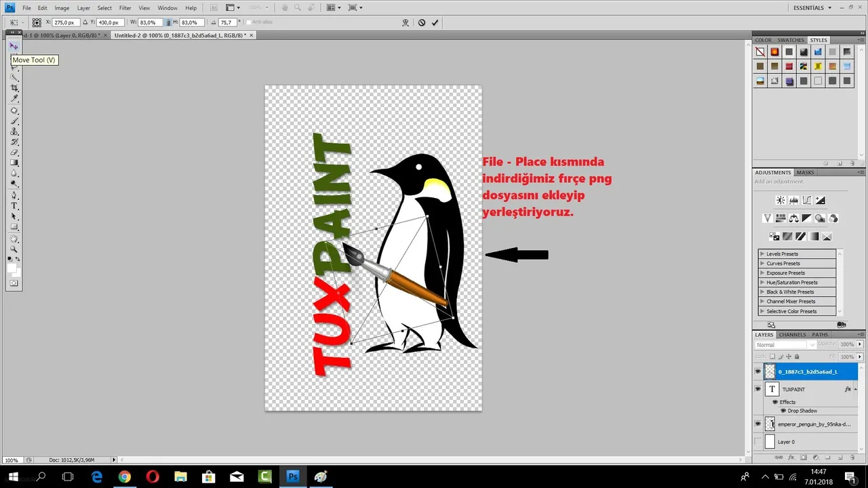The image size is (868, 488).
Task: Hide the TUXPAINT text layer
Action: click(758, 389)
